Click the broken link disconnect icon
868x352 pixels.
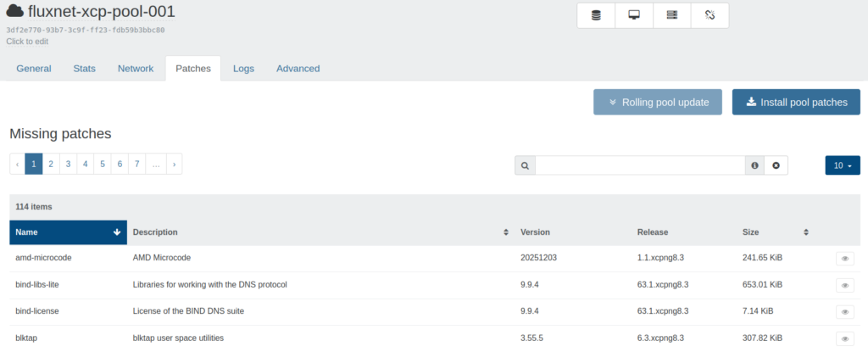click(x=709, y=15)
